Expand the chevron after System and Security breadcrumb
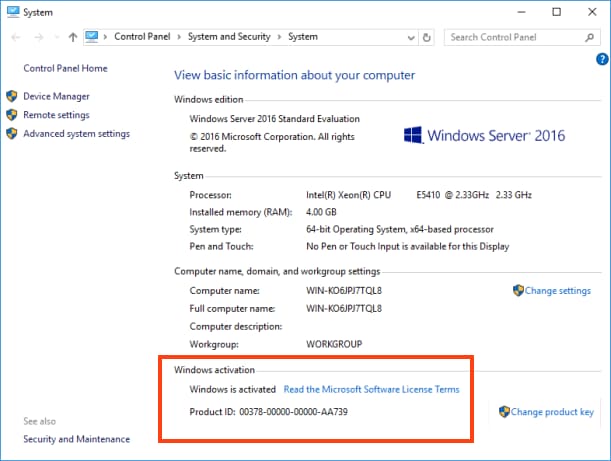 click(279, 37)
